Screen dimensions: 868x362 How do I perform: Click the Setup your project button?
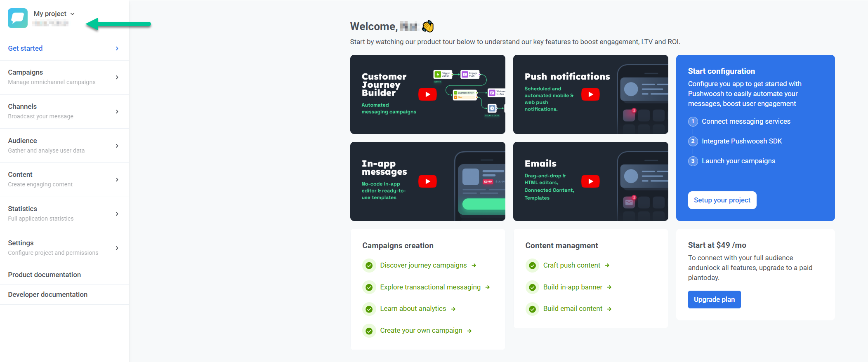(722, 200)
